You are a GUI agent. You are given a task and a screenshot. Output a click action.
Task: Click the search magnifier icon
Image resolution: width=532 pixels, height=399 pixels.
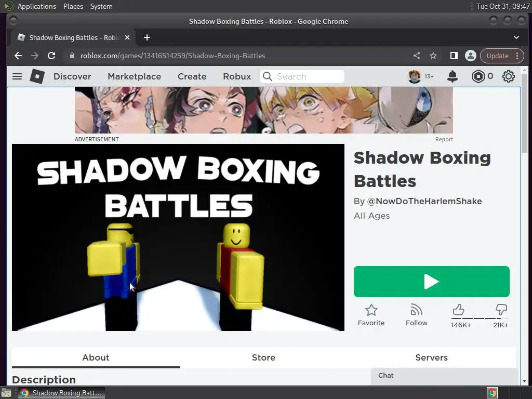coord(268,76)
